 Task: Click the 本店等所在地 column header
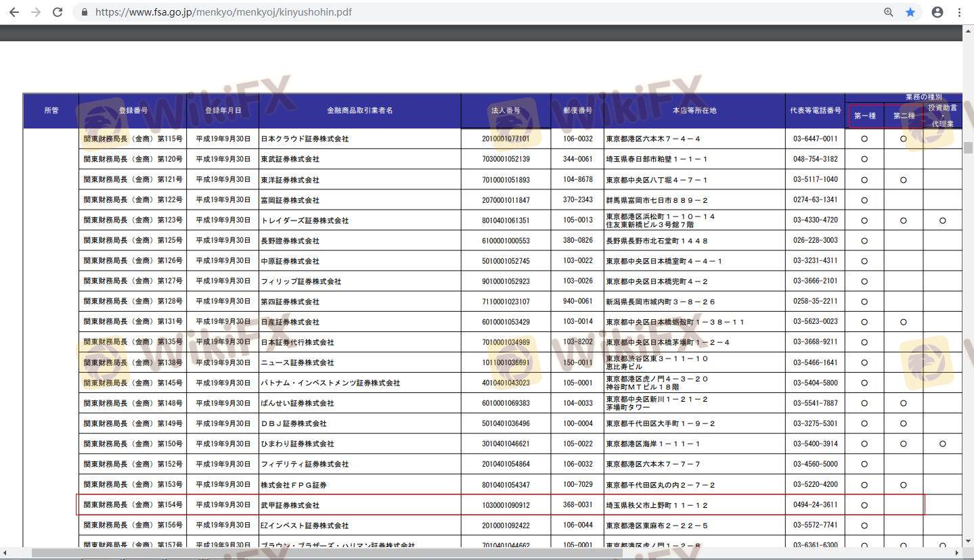694,110
